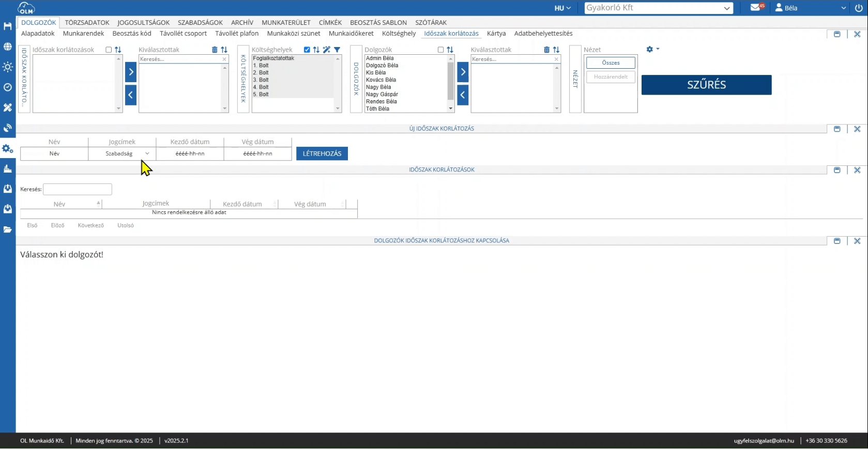Empty the Dolgozók Kiválasztottak list with trash

point(546,50)
